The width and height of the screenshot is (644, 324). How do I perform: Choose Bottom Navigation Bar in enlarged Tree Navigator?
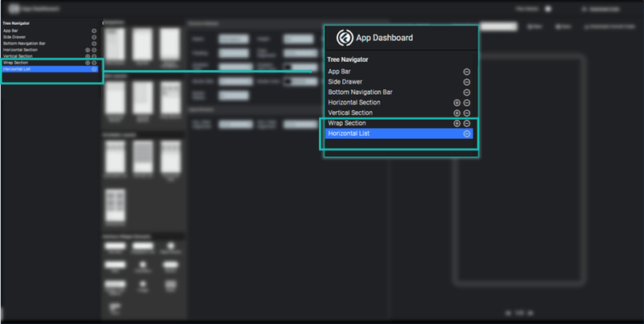pyautogui.click(x=360, y=92)
